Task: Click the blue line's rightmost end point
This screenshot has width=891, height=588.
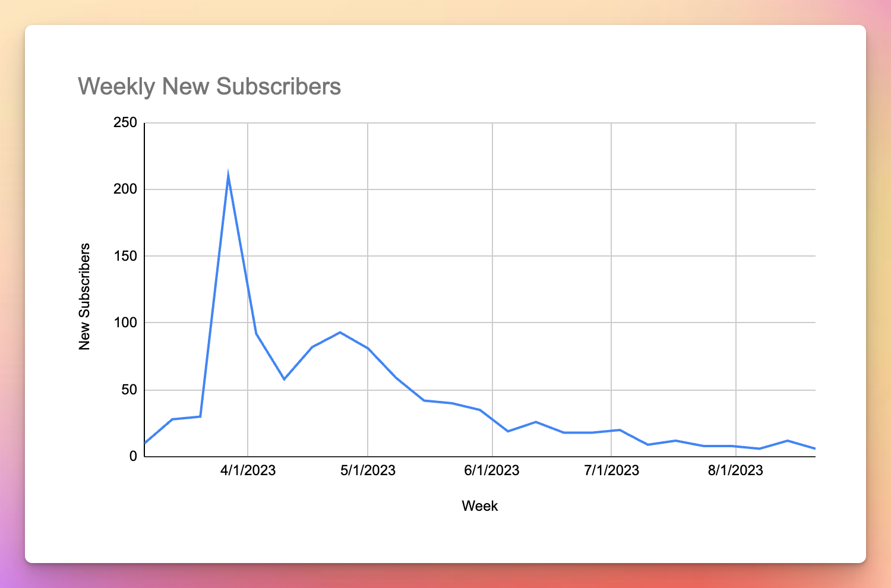Action: click(814, 448)
